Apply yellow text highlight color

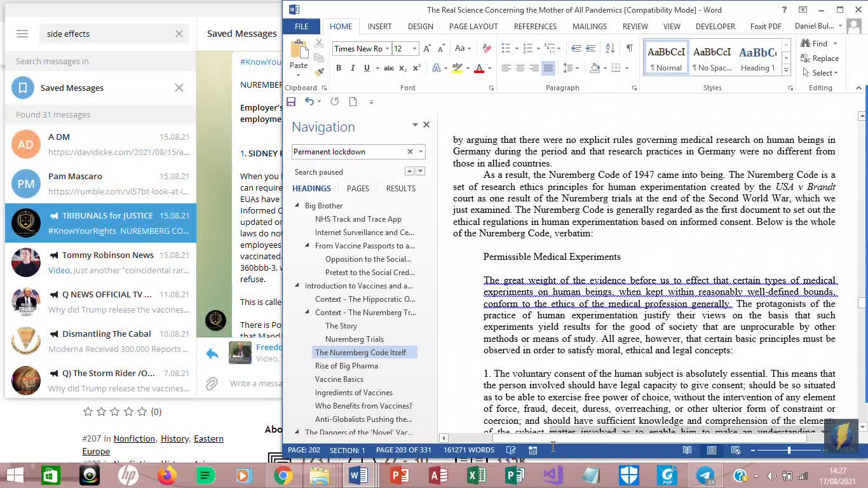pos(457,68)
